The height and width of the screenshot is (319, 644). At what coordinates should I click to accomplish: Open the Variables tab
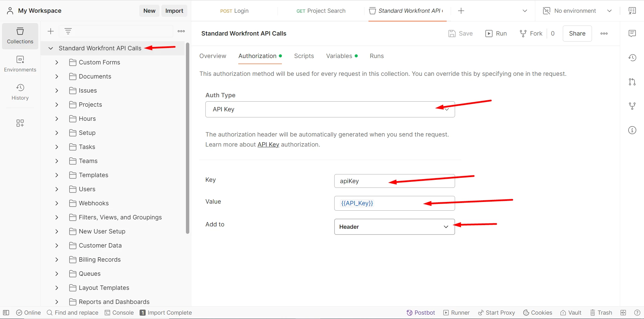point(342,56)
